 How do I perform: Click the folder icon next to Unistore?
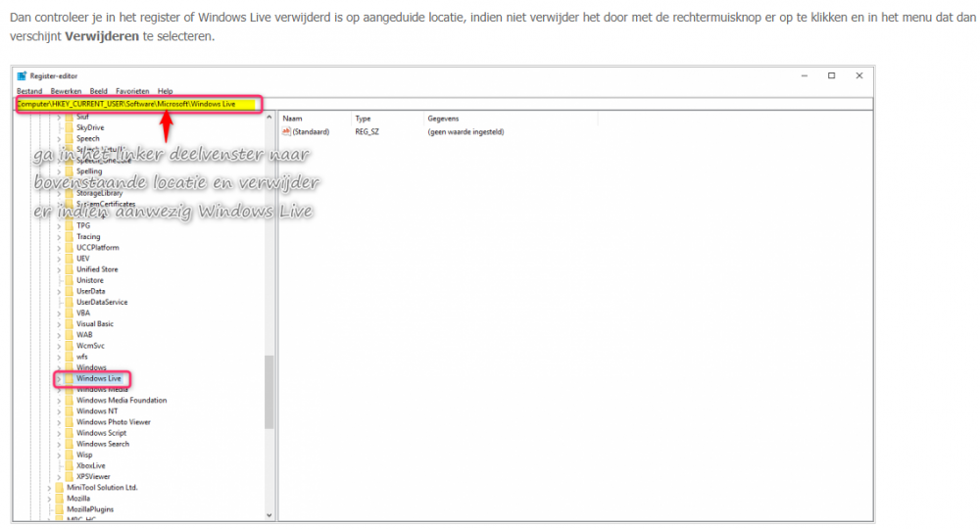point(70,280)
